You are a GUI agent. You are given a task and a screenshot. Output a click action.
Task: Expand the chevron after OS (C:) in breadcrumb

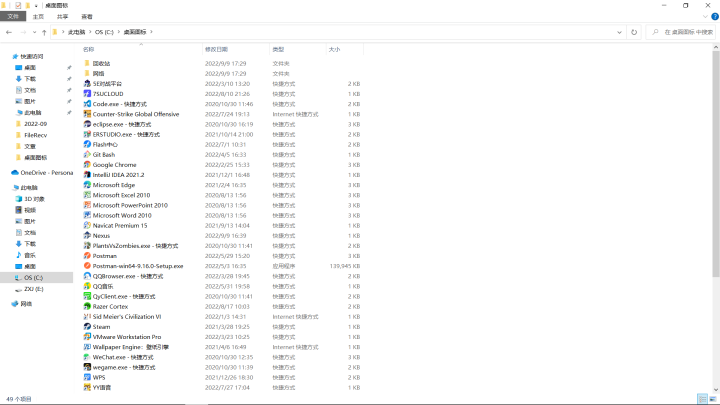(x=118, y=32)
